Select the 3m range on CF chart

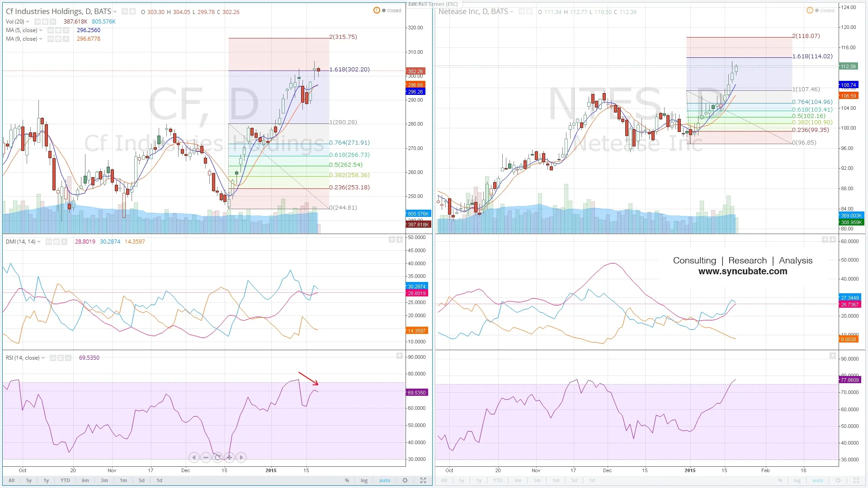click(104, 480)
